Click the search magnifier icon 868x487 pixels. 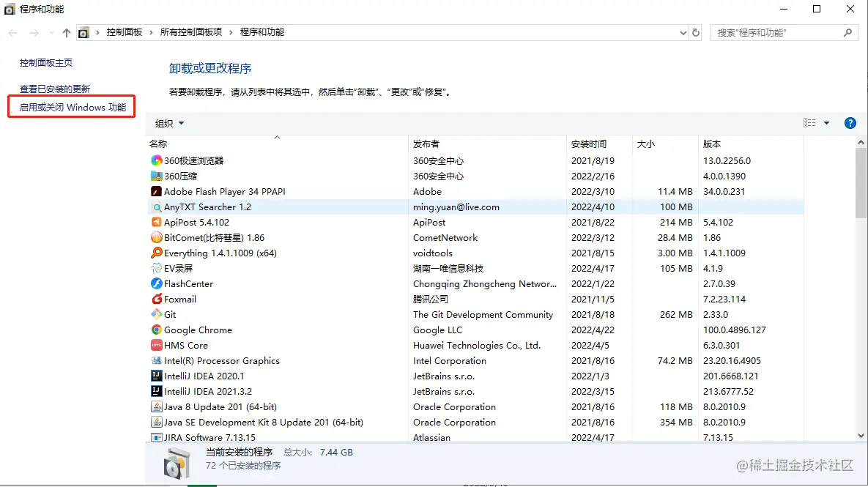(x=847, y=33)
